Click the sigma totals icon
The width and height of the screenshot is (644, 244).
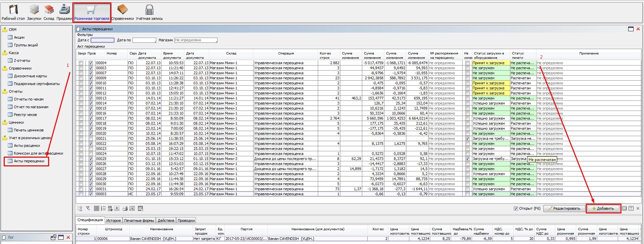pyautogui.click(x=116, y=208)
